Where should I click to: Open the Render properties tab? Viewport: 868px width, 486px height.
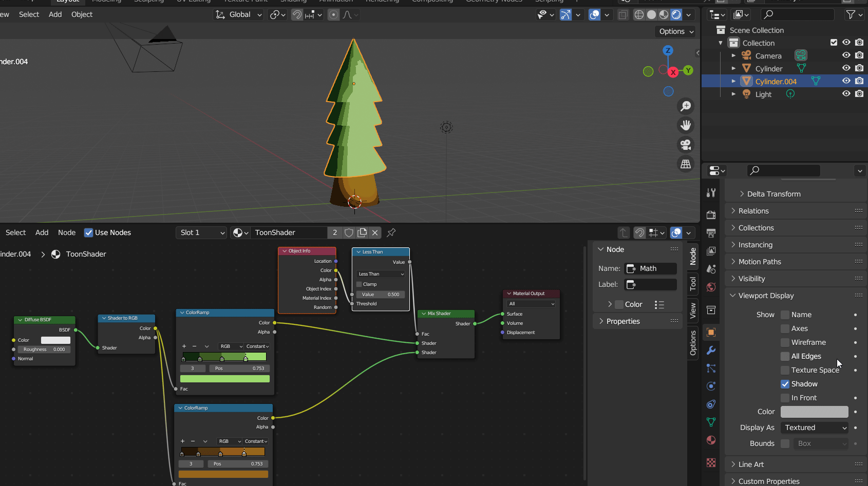tap(711, 215)
